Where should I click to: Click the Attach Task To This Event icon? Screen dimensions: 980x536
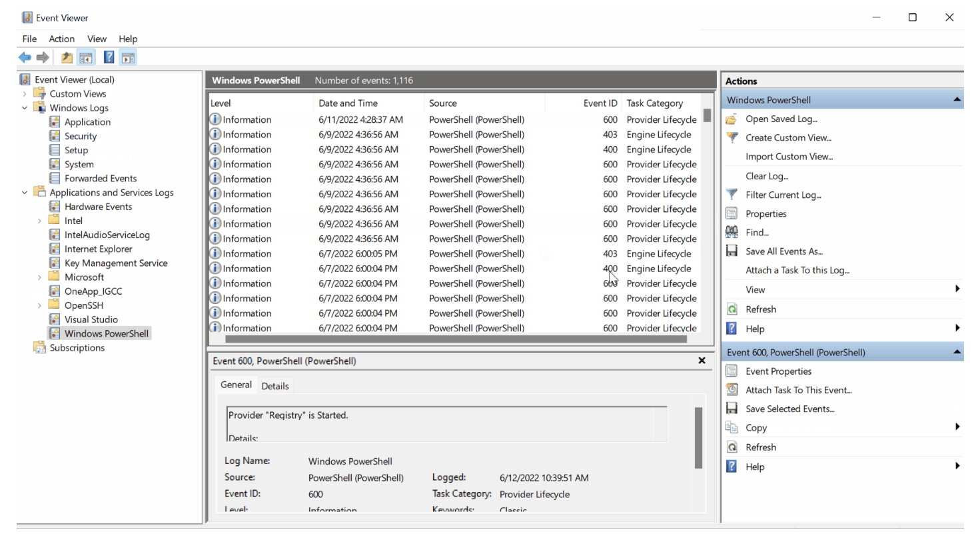click(732, 390)
